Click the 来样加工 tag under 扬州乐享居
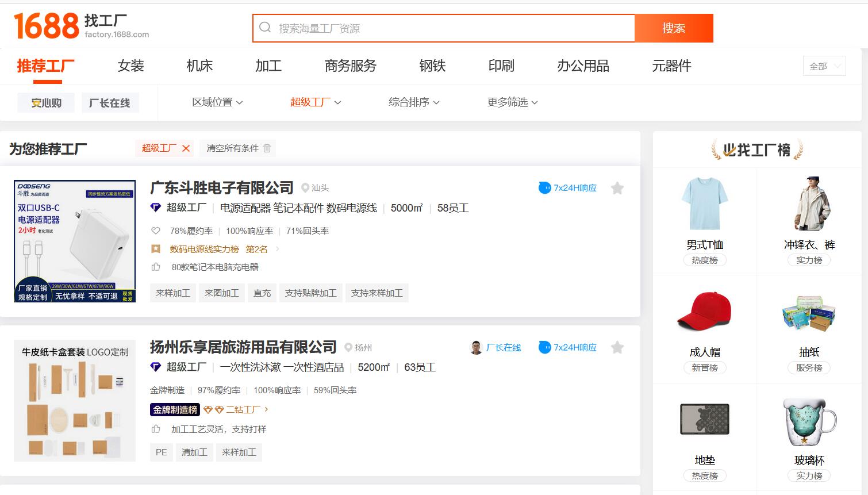This screenshot has width=868, height=495. click(239, 452)
